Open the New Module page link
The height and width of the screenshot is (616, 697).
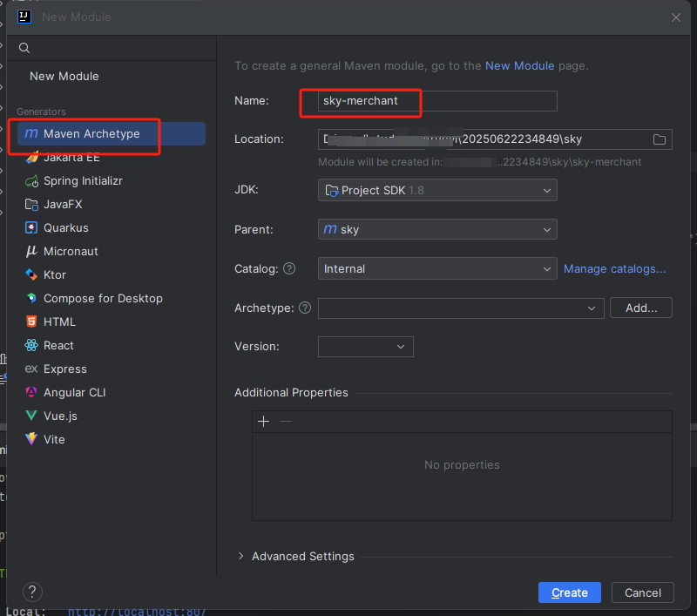pos(519,65)
